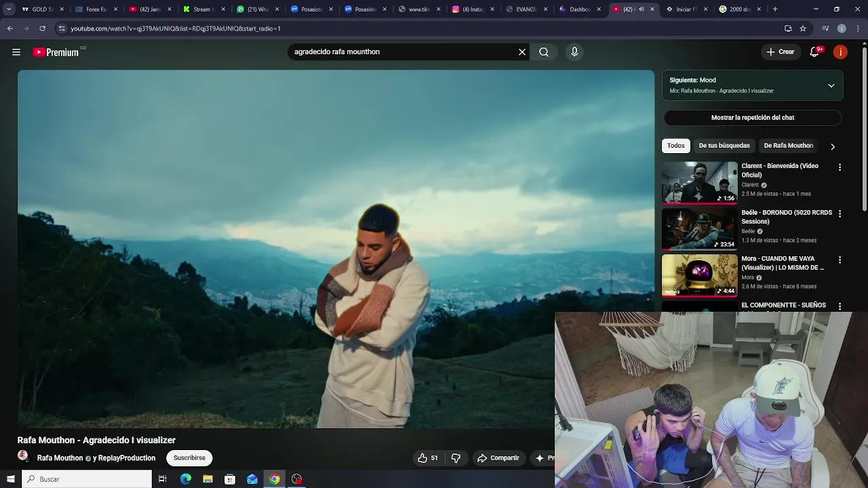Open more options for Beéle - BORONDO
This screenshot has height=488, width=868.
[840, 214]
